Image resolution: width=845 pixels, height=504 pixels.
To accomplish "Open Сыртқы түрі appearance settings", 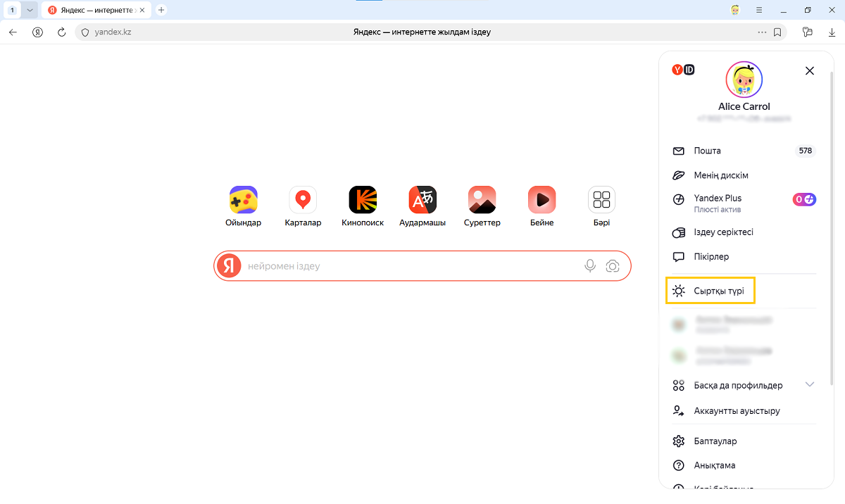I will 711,291.
